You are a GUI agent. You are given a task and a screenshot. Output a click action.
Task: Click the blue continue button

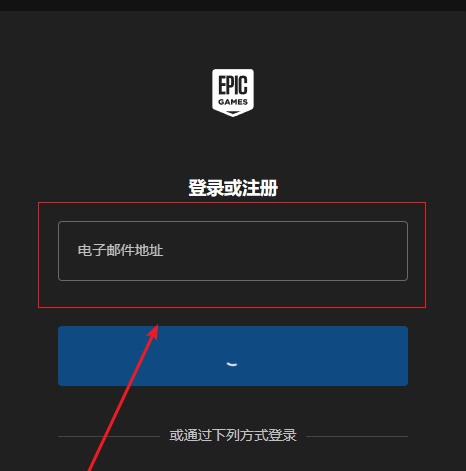click(233, 356)
